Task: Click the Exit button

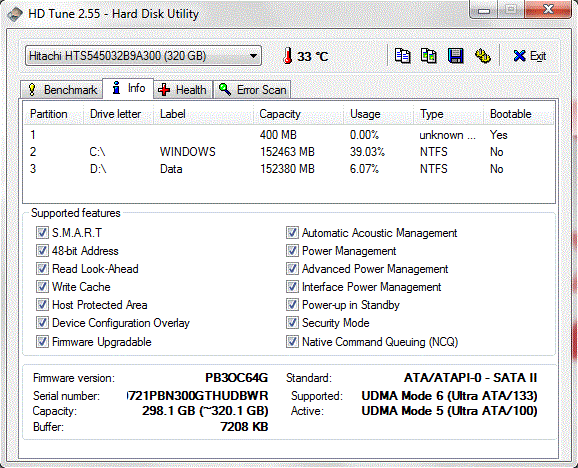Action: point(530,56)
